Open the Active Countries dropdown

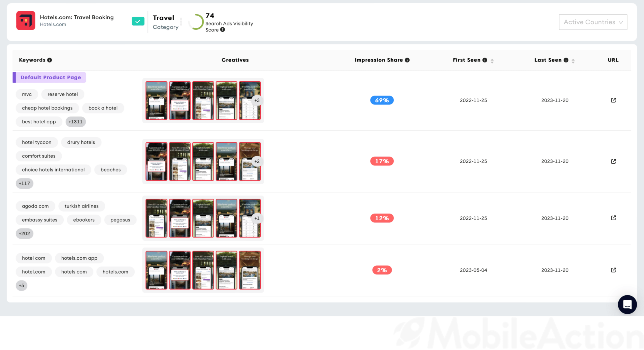tap(593, 22)
